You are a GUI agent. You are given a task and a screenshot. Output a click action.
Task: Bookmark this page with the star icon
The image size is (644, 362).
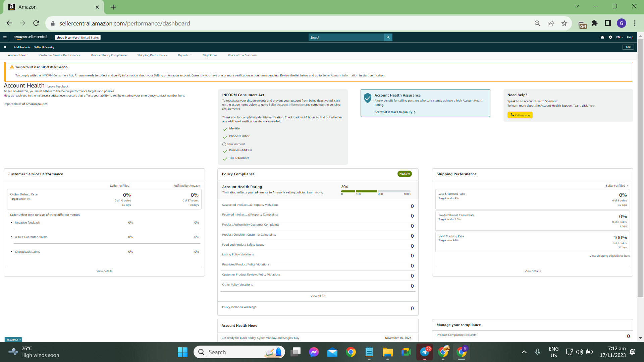[x=564, y=23]
